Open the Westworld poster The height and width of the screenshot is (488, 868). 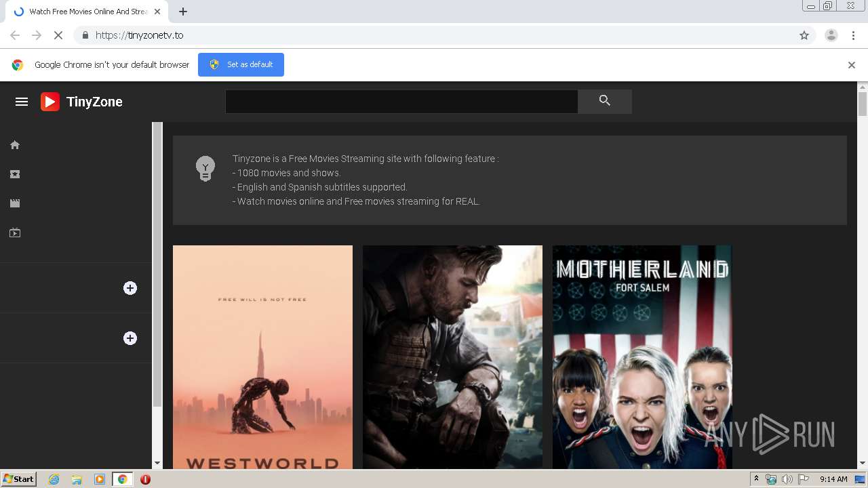click(x=262, y=357)
